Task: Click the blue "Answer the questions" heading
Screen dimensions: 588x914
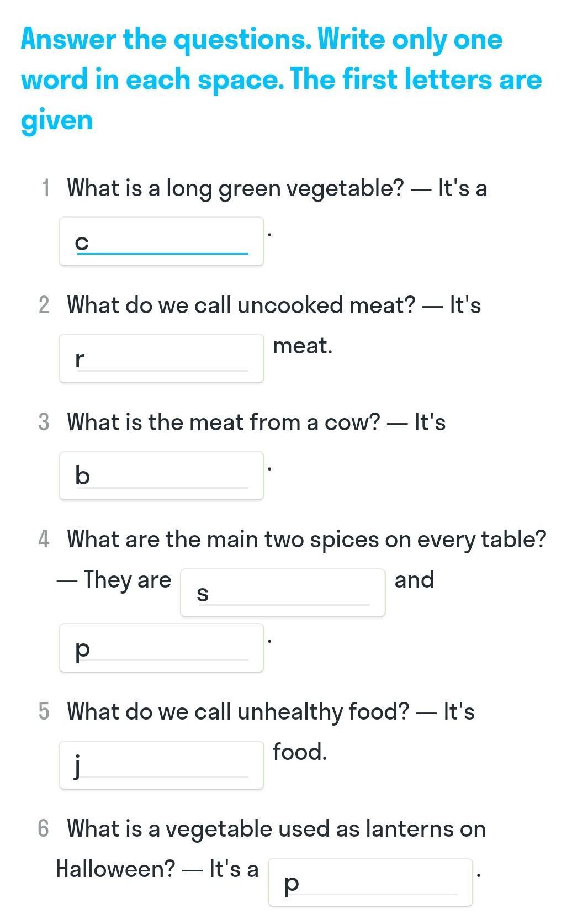Action: click(x=281, y=79)
